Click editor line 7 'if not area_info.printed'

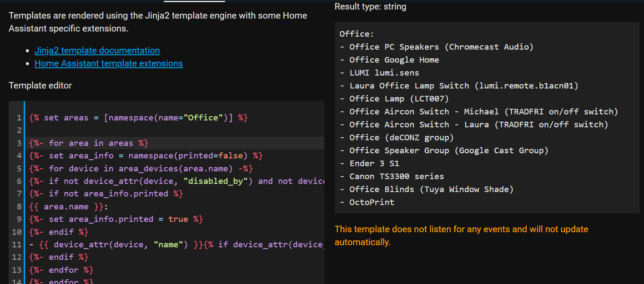(106, 194)
